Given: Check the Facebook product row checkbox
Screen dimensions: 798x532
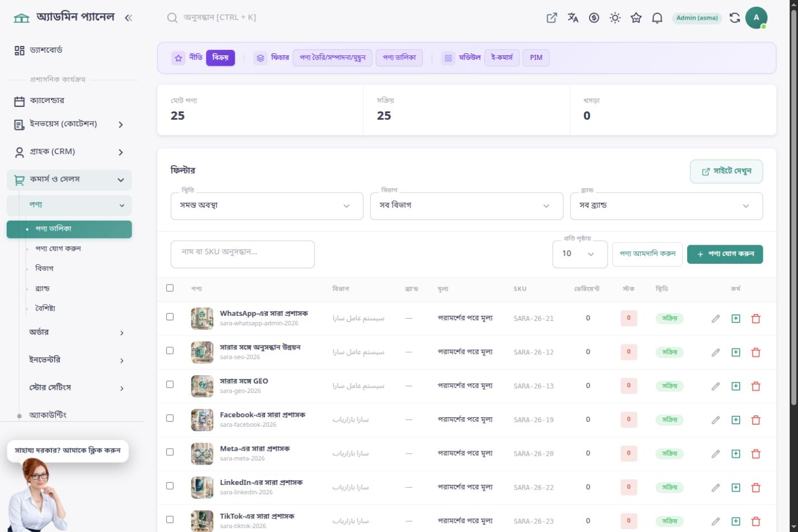Looking at the screenshot, I should click(170, 418).
